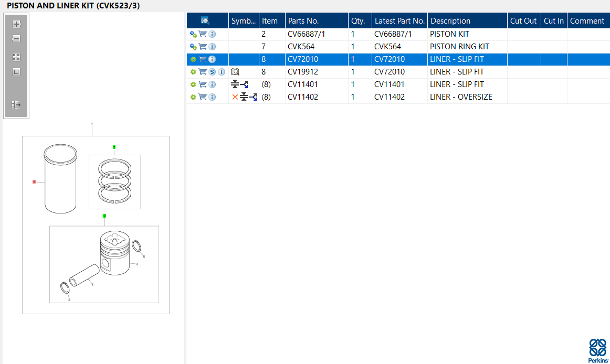Click green gear icon on selected CV72010 row
Viewport: 610px width, 364px height.
(193, 59)
